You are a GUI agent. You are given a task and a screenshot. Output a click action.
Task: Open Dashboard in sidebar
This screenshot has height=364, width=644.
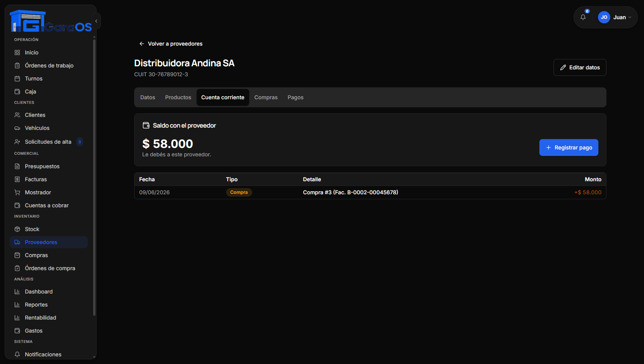(49, 292)
